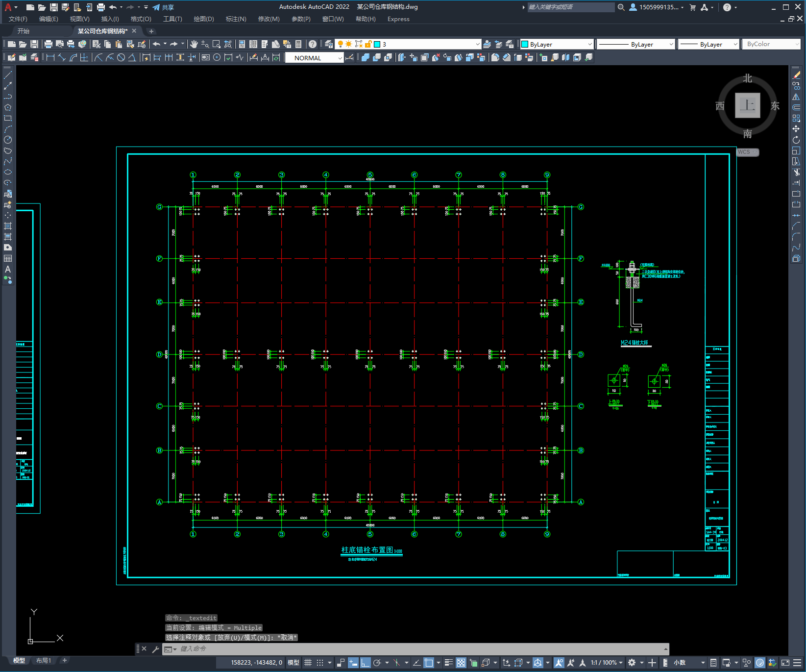Toggle polar tracking in status bar
Screen dimensions: 806x672
click(x=377, y=663)
